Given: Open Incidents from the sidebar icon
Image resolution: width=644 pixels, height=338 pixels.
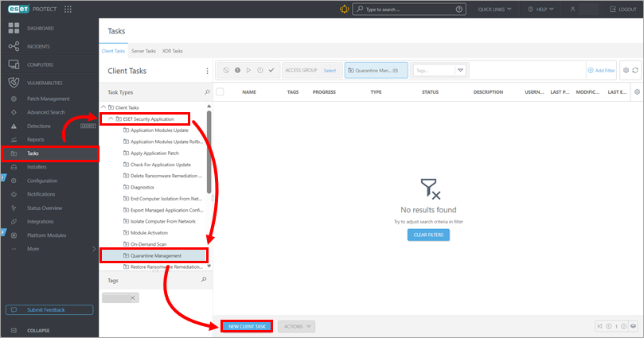Looking at the screenshot, I should point(13,46).
